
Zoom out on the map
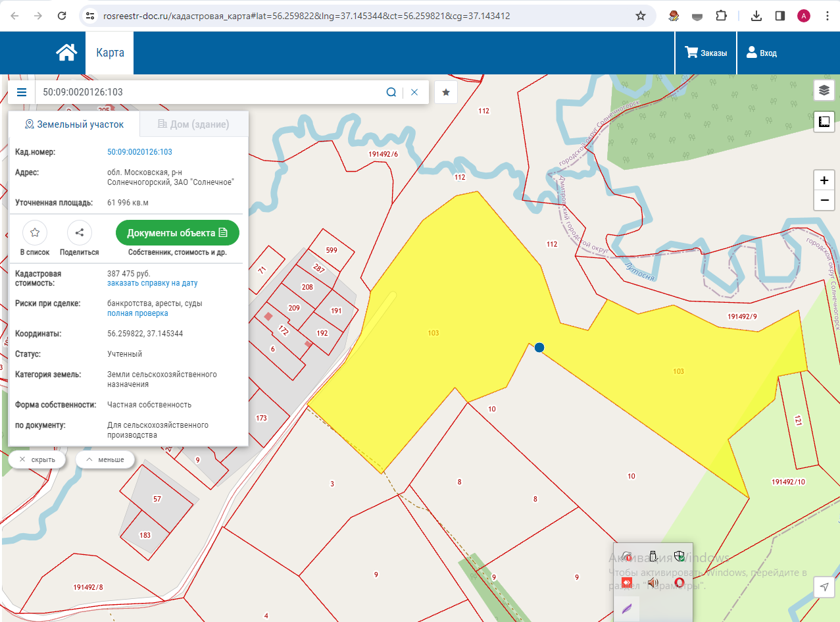point(824,200)
